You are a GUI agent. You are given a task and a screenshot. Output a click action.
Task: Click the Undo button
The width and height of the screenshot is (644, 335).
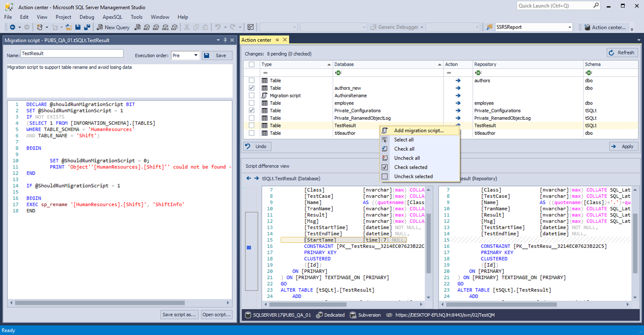(257, 147)
